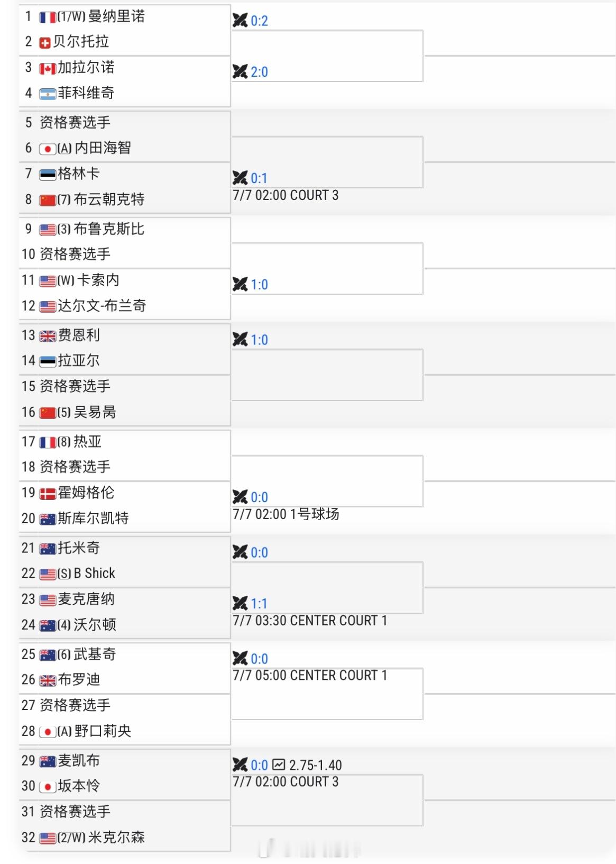Open the odds chart icon near 2.75-1.40
This screenshot has height=864, width=616.
[x=279, y=765]
